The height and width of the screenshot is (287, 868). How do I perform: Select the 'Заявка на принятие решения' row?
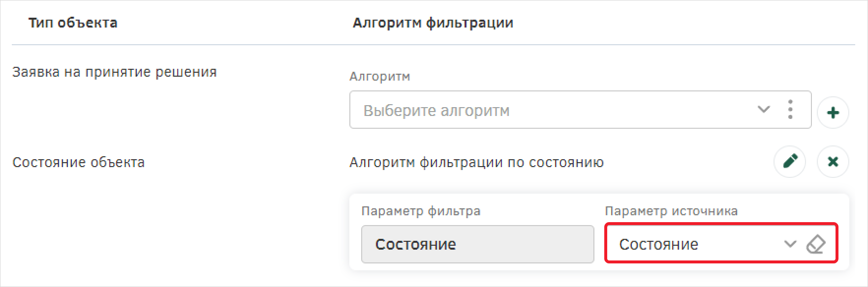coord(115,72)
